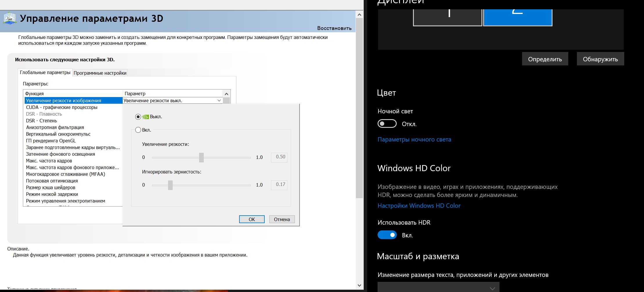Open Параметры ночного света link

(x=414, y=139)
